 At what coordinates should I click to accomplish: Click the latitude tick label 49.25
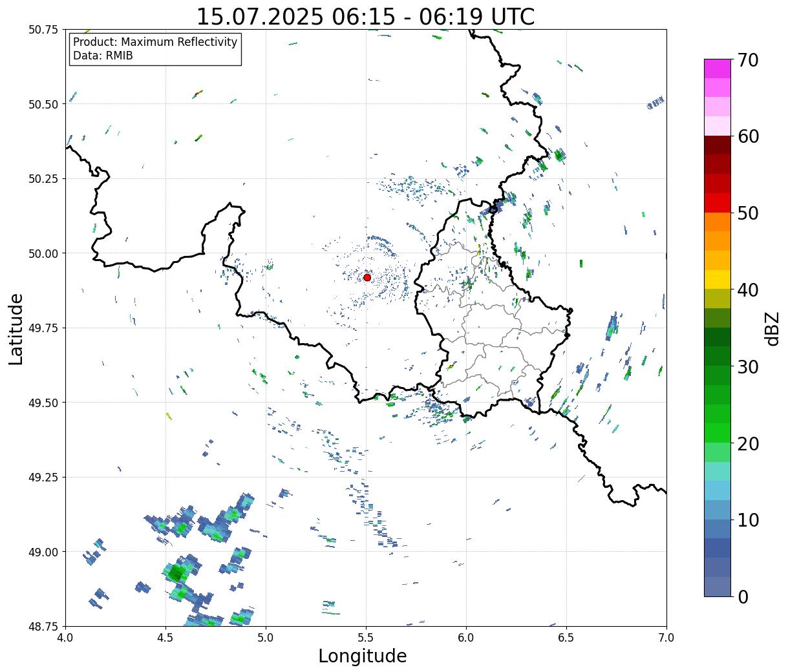click(x=43, y=478)
